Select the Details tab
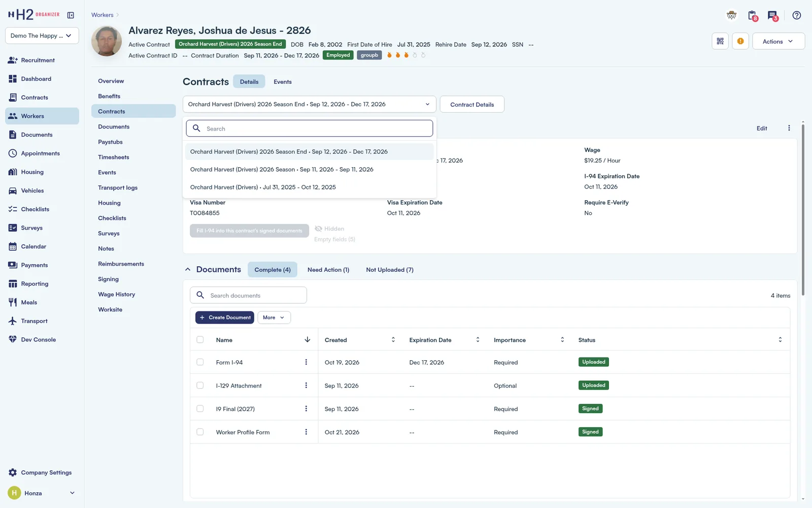The height and width of the screenshot is (508, 812). (x=249, y=82)
